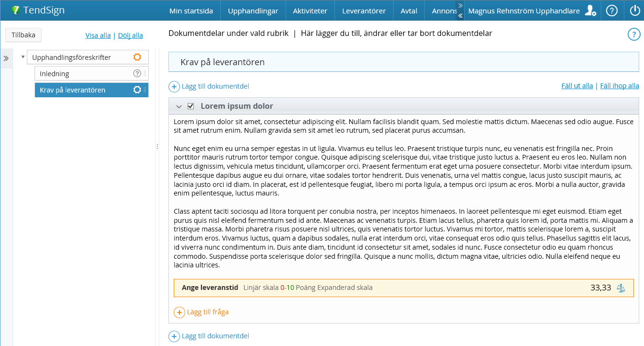Click drag handle on Inledning row

tap(145, 73)
